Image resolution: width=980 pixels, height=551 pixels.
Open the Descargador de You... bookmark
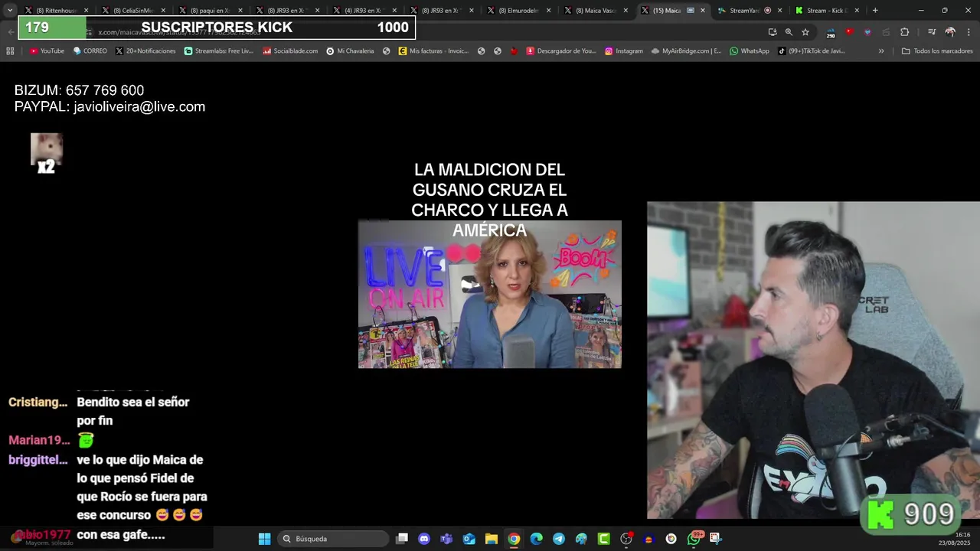pyautogui.click(x=560, y=51)
